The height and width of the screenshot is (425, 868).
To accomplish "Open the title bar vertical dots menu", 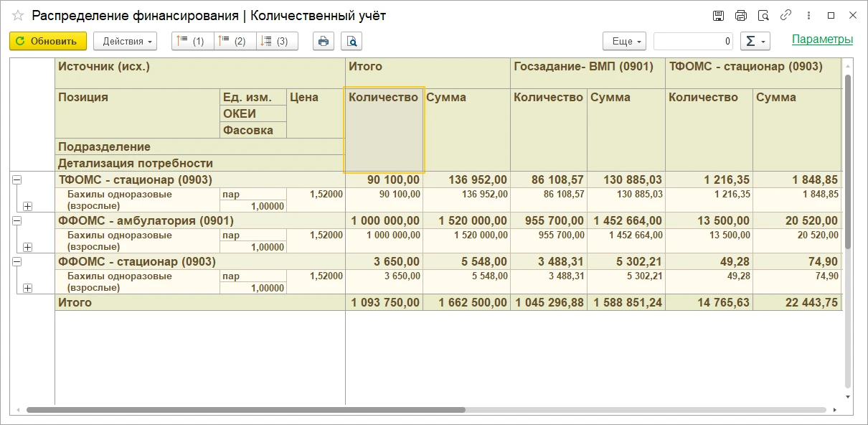I will [809, 16].
